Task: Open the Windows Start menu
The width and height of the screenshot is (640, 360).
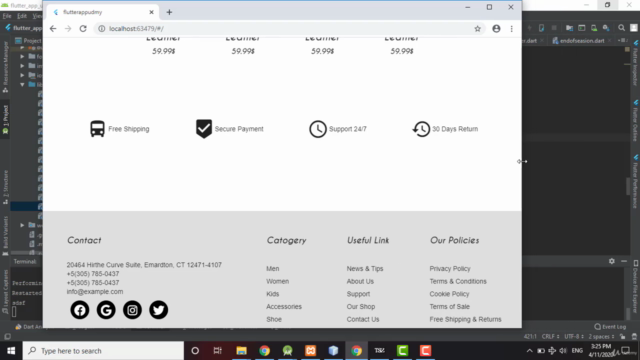Action: click(x=11, y=351)
